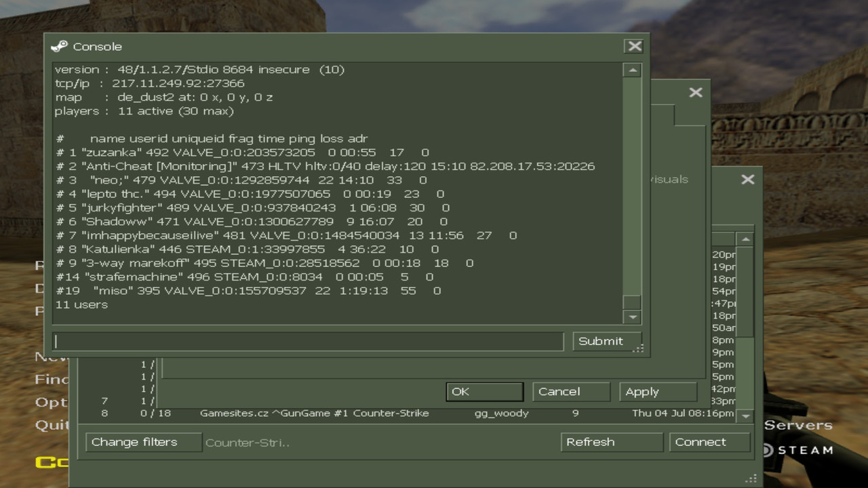Click the Console window resize grip
Viewport: 868px width, 488px height.
click(637, 348)
